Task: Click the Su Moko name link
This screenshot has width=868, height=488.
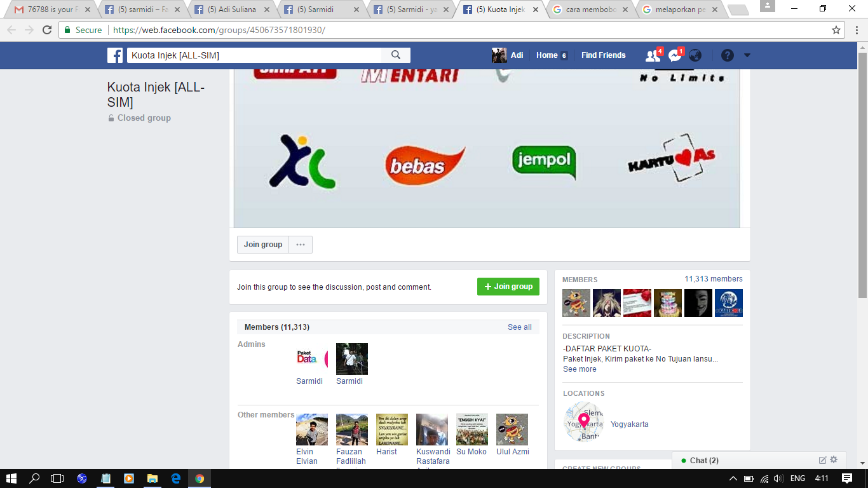Action: [471, 452]
